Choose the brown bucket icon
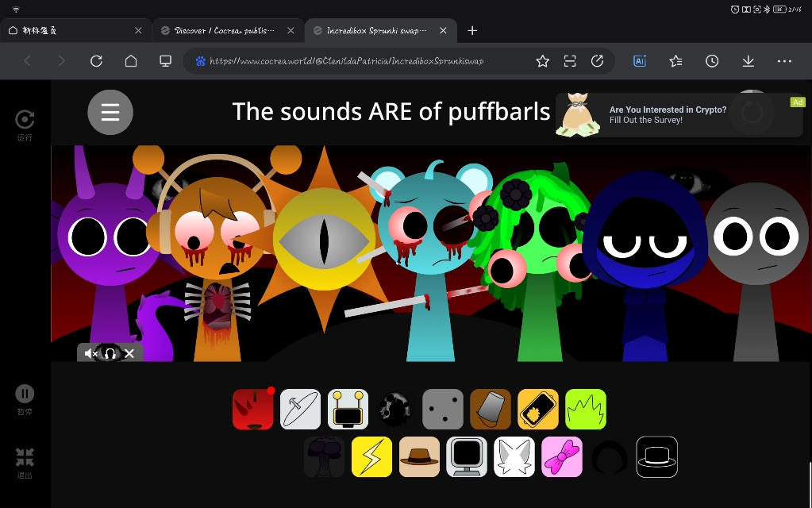 pyautogui.click(x=491, y=409)
